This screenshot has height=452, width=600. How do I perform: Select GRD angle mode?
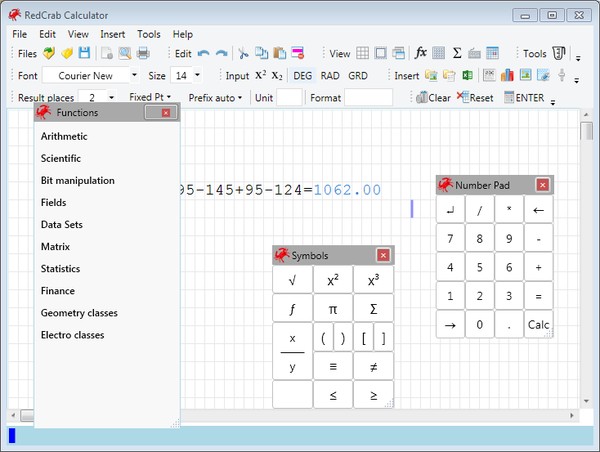[358, 75]
